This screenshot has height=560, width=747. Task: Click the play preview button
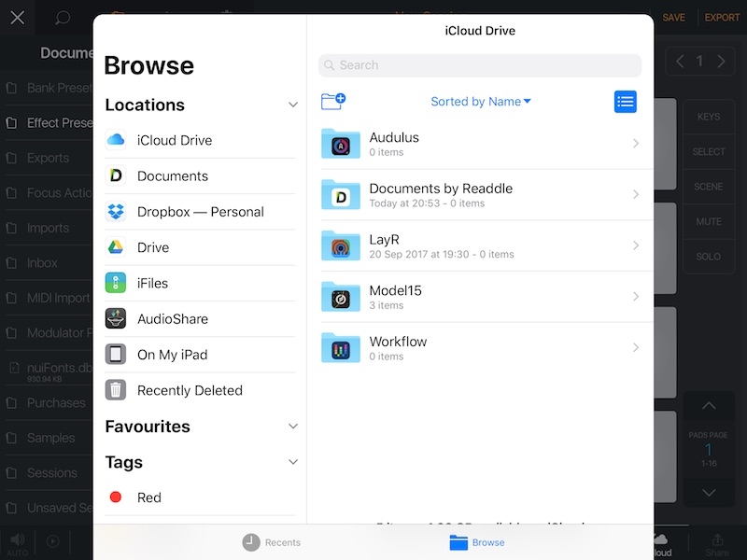pos(53,541)
